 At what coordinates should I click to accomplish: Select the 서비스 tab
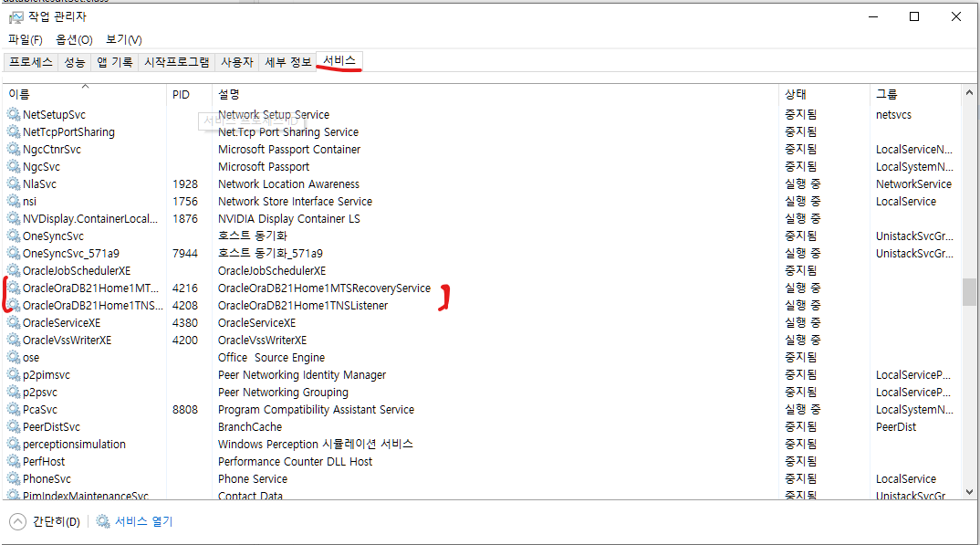pos(339,60)
